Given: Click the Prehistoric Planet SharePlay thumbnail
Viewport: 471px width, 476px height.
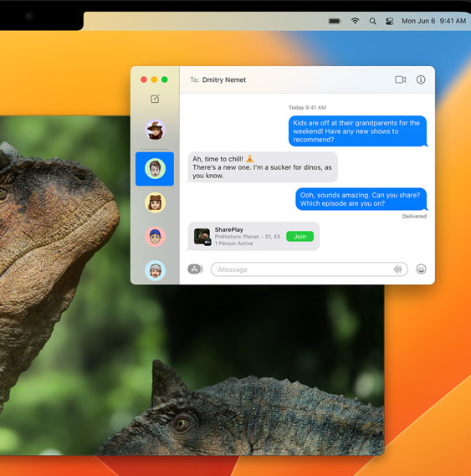Looking at the screenshot, I should (x=202, y=237).
